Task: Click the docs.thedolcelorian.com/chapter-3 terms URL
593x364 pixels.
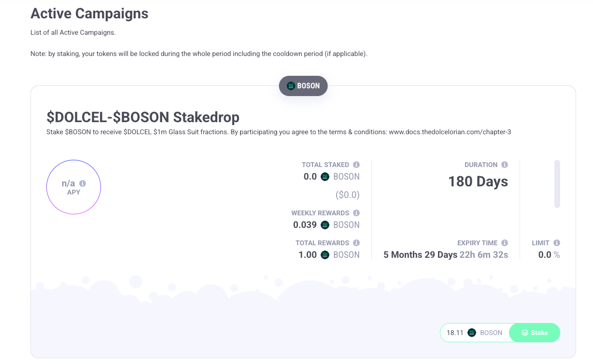Action: tap(450, 132)
